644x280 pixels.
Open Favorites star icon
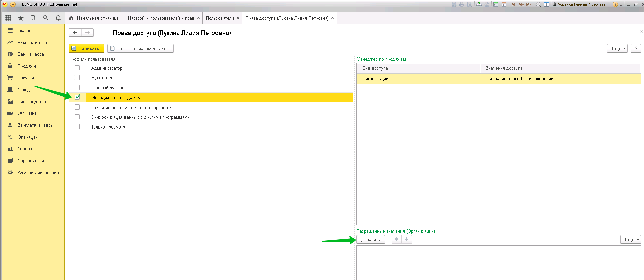tap(21, 18)
